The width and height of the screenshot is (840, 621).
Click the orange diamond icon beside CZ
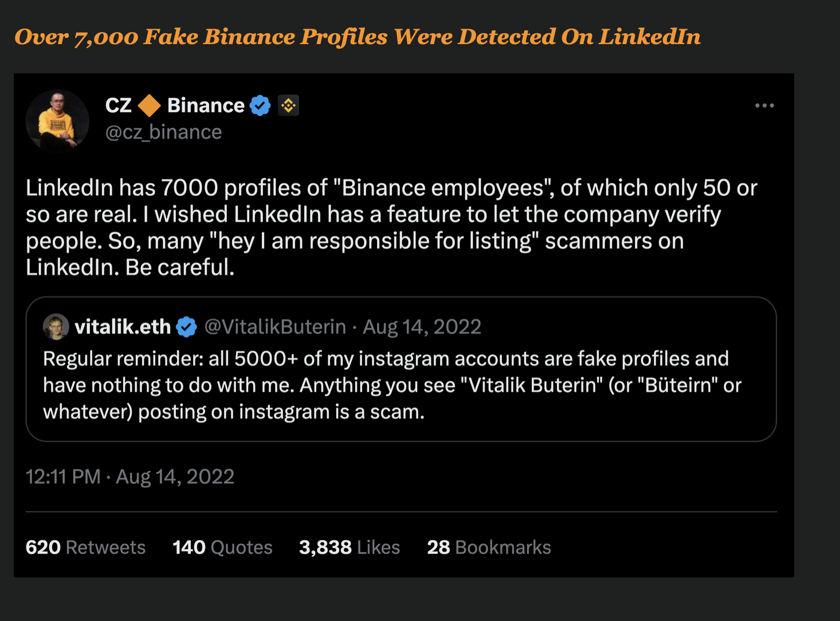150,105
